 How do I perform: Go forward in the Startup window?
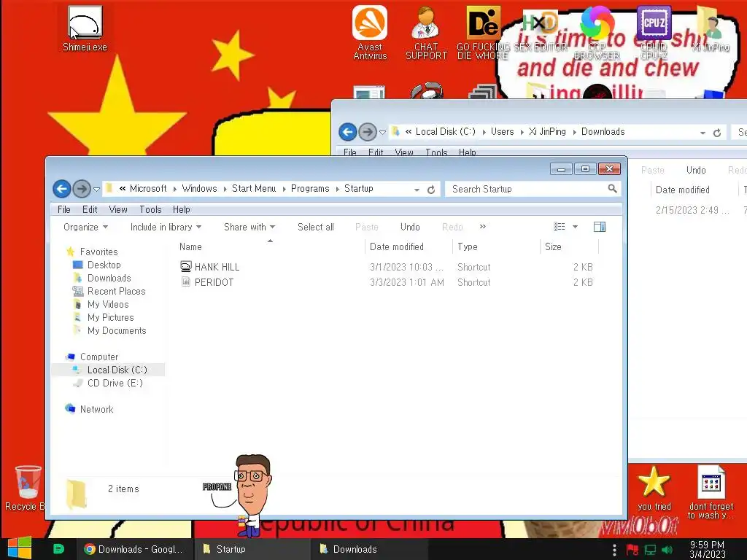coord(82,189)
